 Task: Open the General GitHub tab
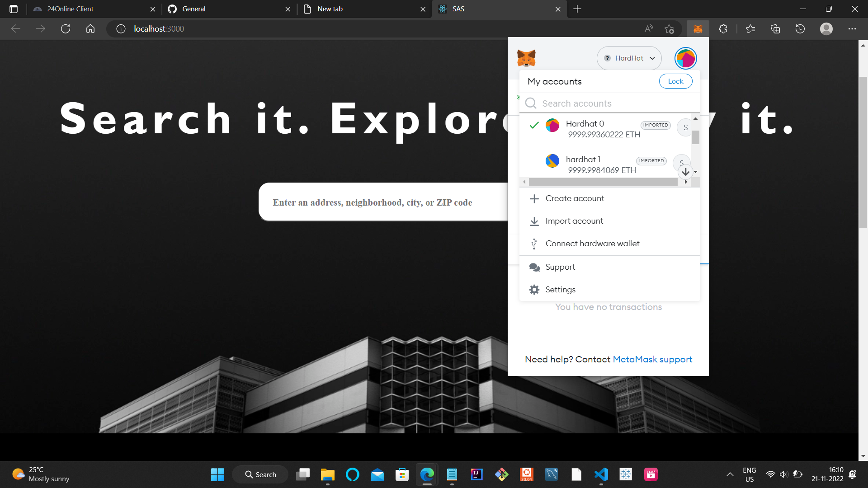tap(193, 9)
